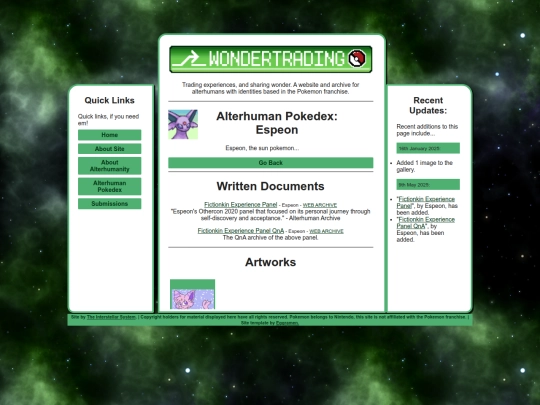Navigate to the Alterhuman Pokedex
Screen dimensions: 540x405
click(x=110, y=186)
